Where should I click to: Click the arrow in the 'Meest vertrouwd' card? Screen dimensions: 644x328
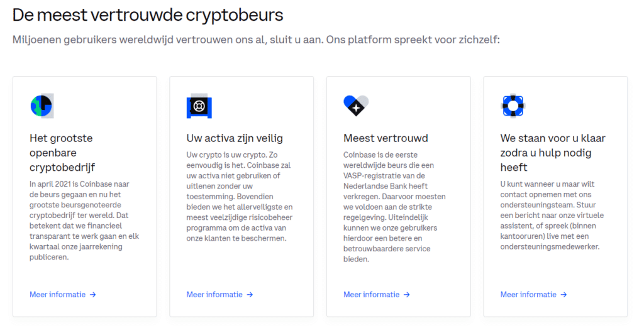click(407, 295)
